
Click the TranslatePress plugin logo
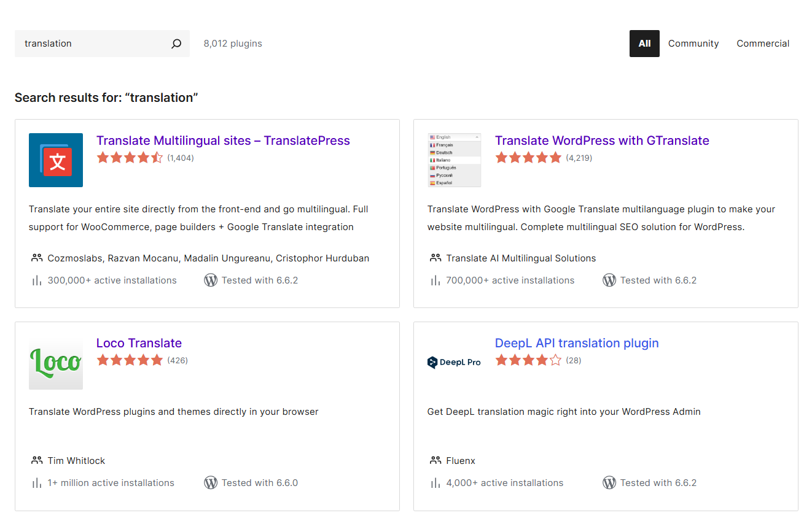[56, 160]
